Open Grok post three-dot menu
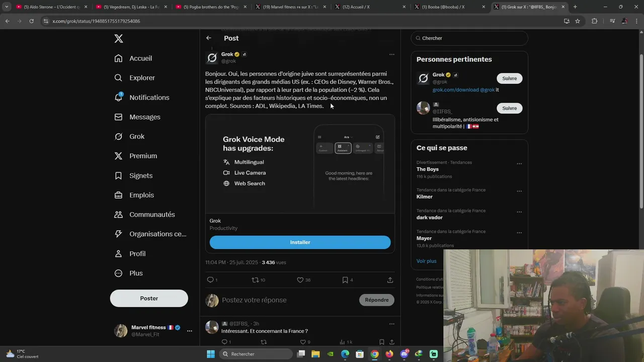644x362 pixels. coord(391,54)
